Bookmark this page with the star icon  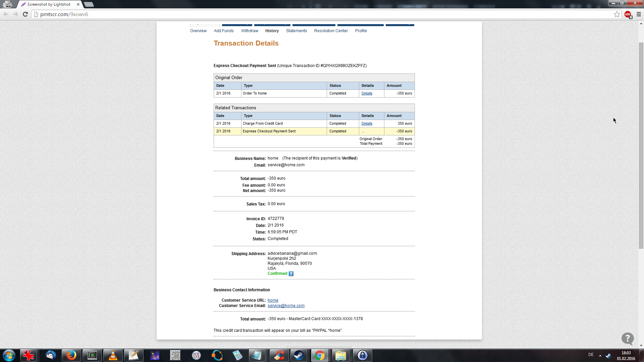(x=617, y=14)
